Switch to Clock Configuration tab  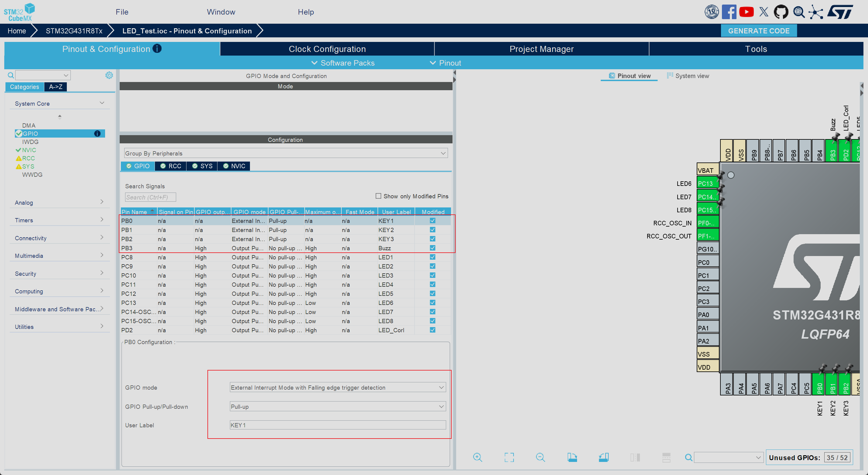[x=327, y=49]
